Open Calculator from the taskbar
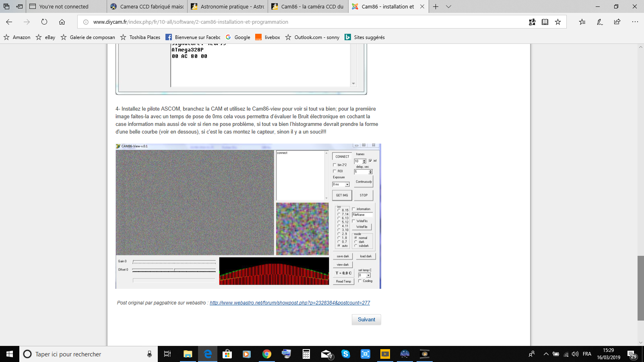Viewport: 644px width, 362px height. pyautogui.click(x=306, y=354)
